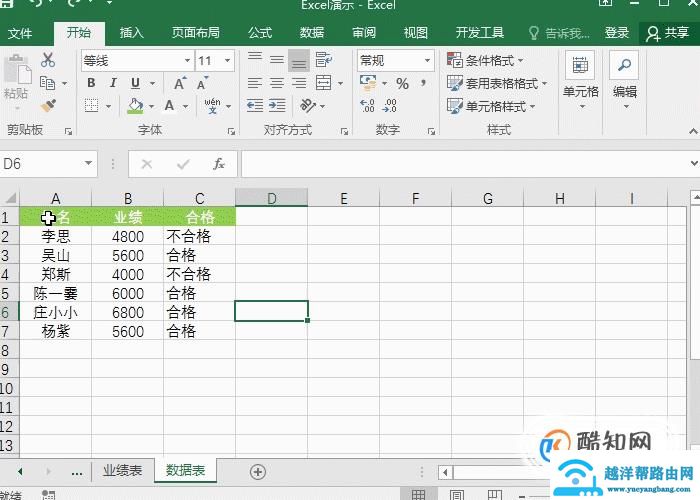This screenshot has height=500, width=700.
Task: Click inside the formula bar
Action: tap(464, 164)
